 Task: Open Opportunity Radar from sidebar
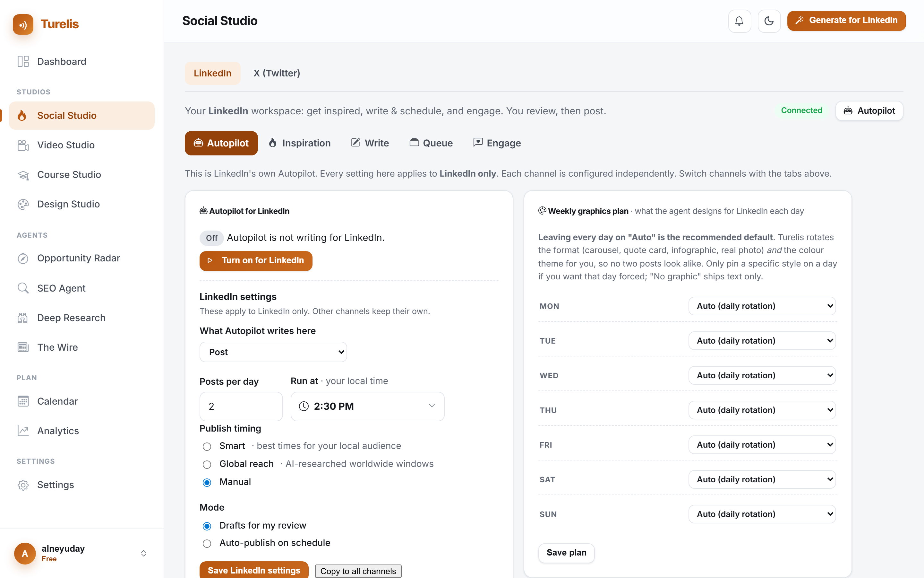(x=82, y=258)
